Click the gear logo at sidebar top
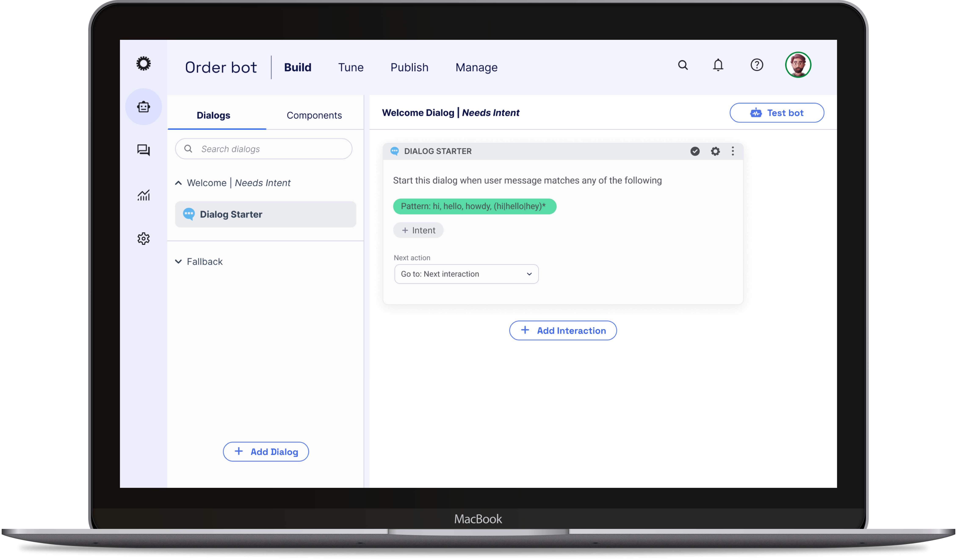Image resolution: width=957 pixels, height=560 pixels. pyautogui.click(x=144, y=63)
